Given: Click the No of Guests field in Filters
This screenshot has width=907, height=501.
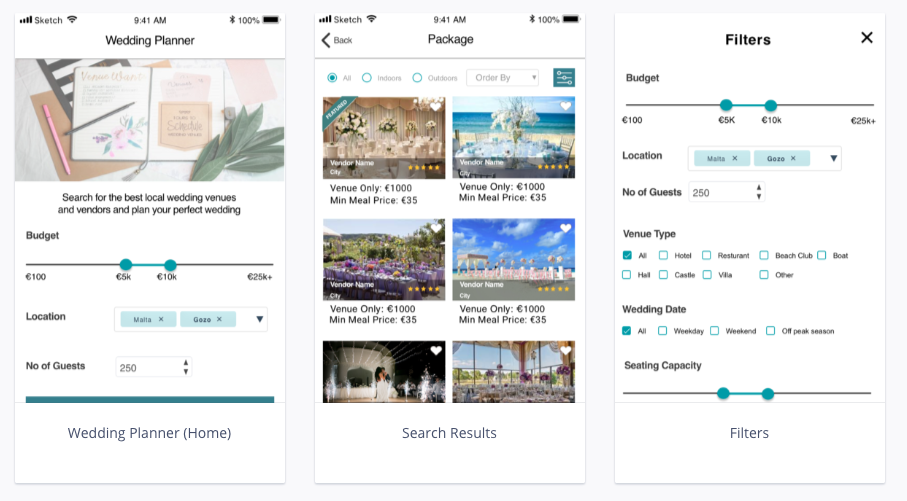Looking at the screenshot, I should (727, 192).
